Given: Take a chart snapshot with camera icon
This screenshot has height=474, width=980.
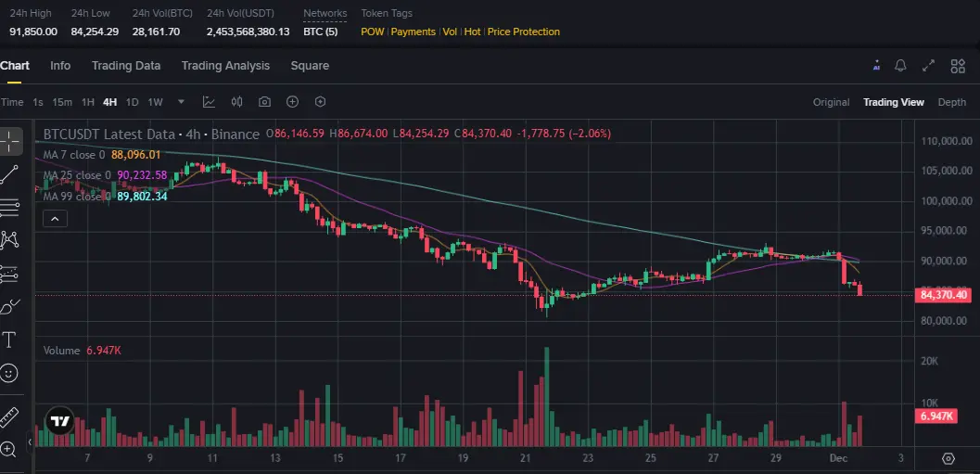Looking at the screenshot, I should click(x=264, y=102).
